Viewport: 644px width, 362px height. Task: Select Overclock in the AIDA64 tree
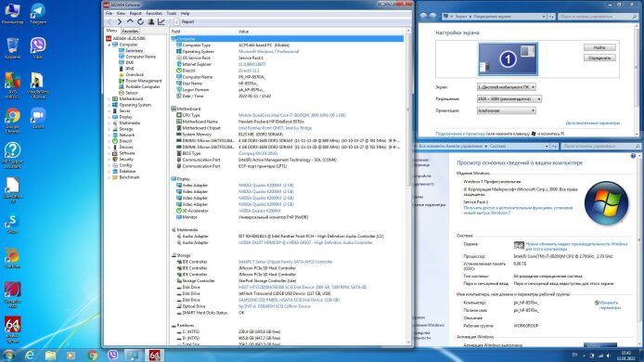(135, 75)
